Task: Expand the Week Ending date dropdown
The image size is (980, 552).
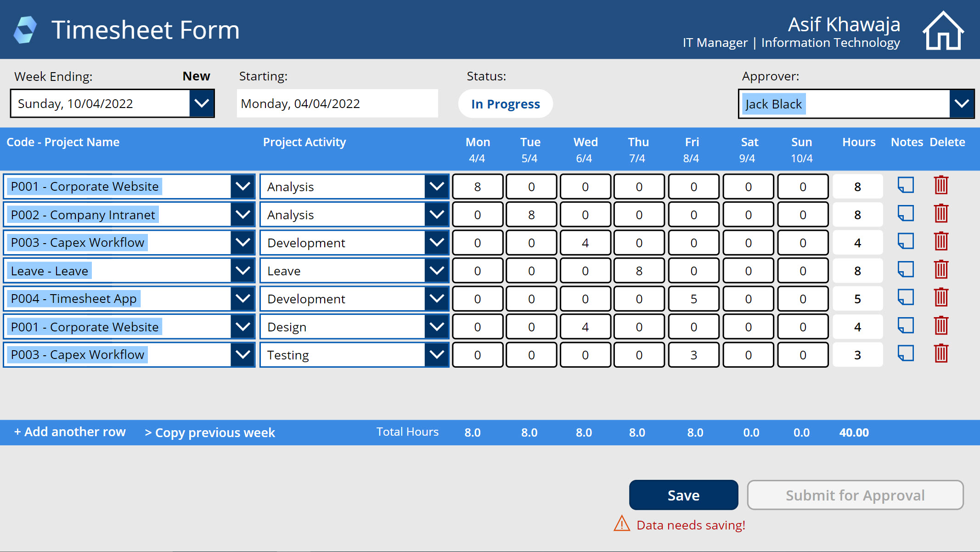Action: pos(202,103)
